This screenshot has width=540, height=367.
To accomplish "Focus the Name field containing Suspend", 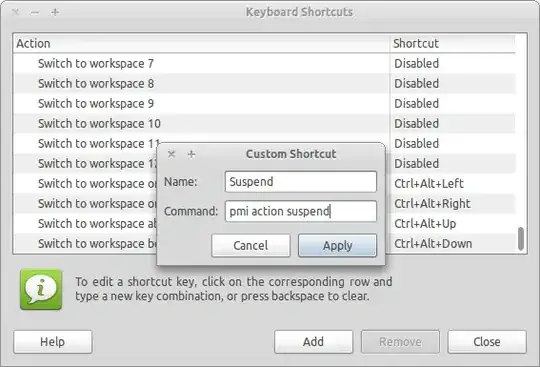I will coord(301,181).
